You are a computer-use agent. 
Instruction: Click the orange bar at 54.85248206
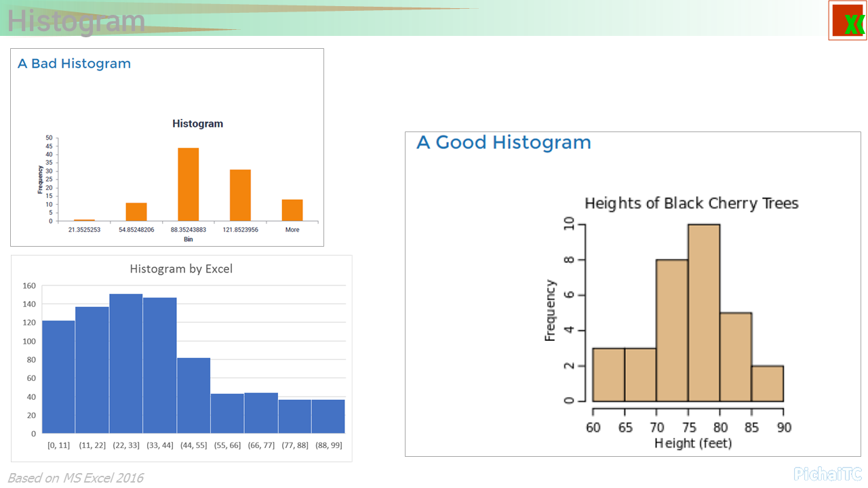tap(136, 212)
